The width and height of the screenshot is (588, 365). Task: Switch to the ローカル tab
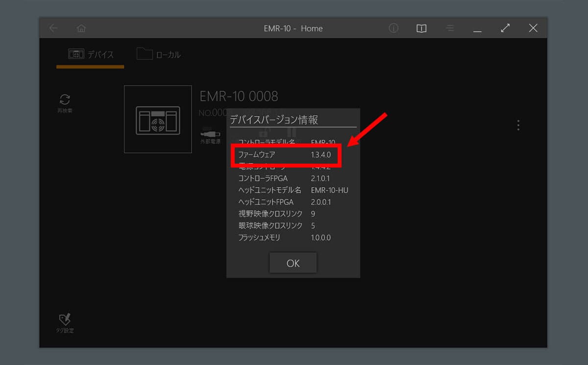159,54
